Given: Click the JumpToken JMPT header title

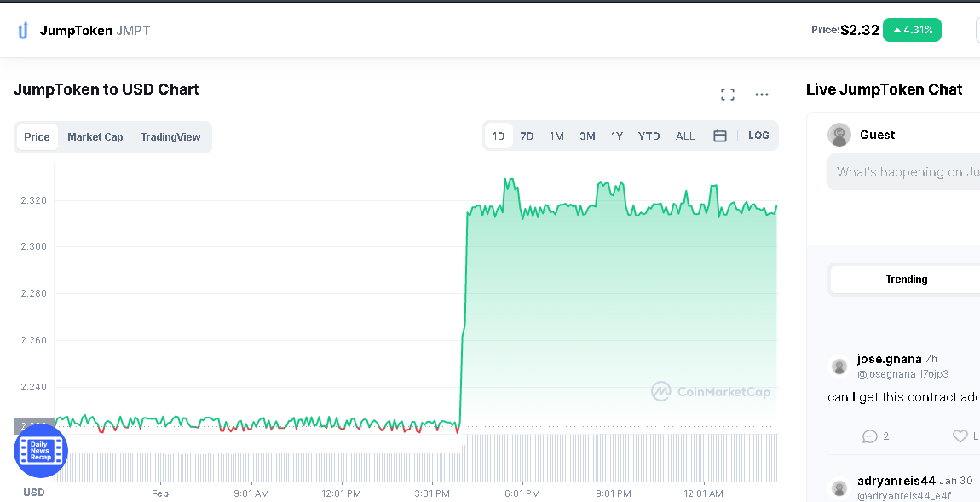Looking at the screenshot, I should 95,30.
